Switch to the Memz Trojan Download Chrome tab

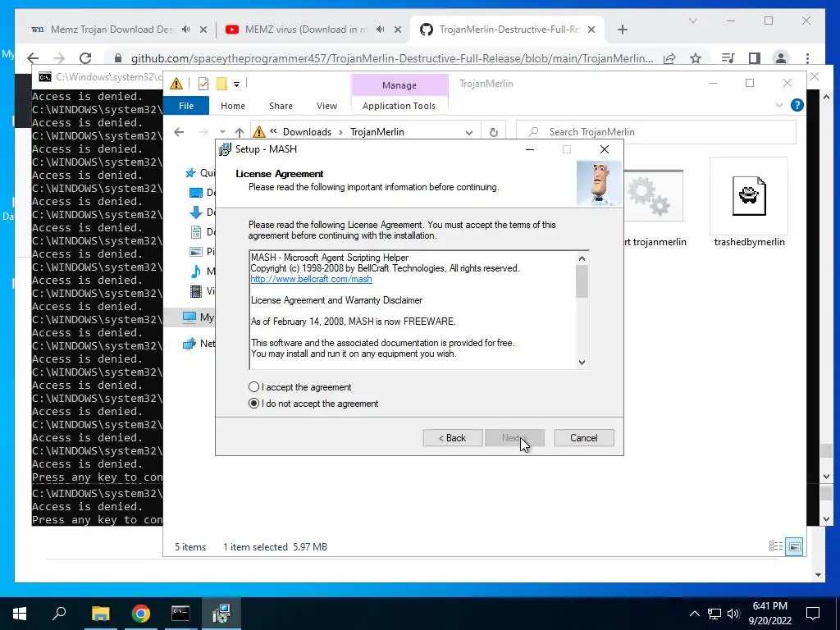(112, 30)
